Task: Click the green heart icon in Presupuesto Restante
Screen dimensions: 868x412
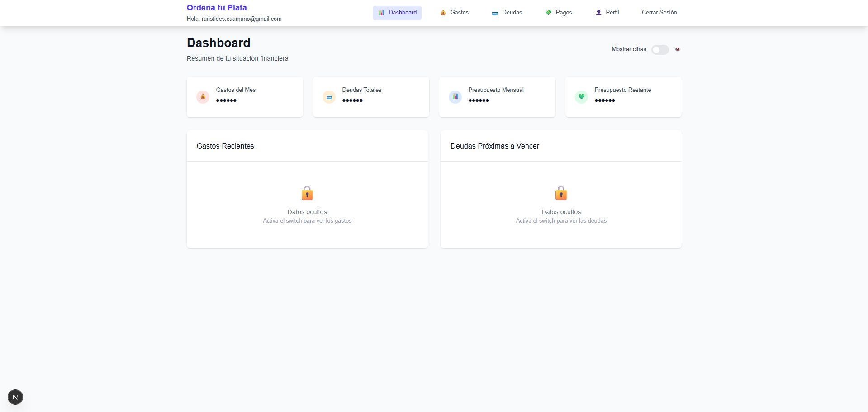Action: [x=581, y=97]
